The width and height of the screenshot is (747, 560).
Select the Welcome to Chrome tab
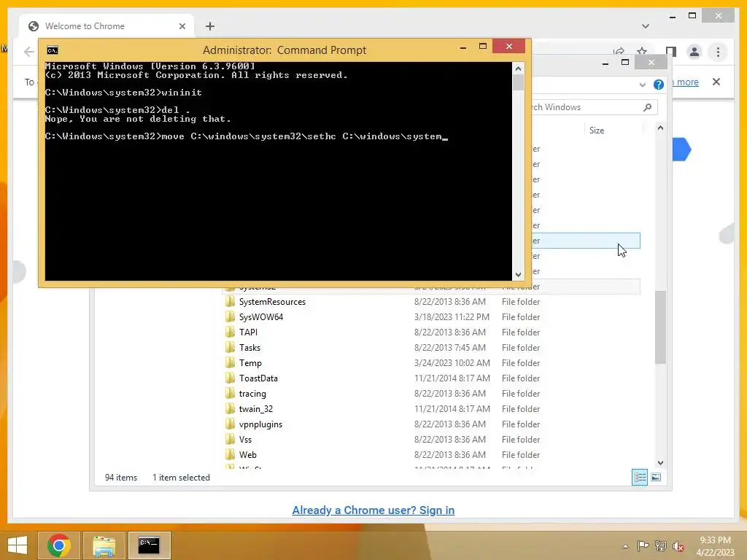[107, 26]
